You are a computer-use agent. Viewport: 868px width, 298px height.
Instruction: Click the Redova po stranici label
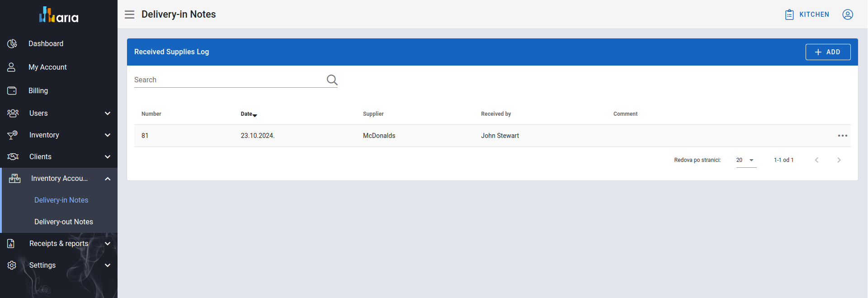tap(698, 160)
